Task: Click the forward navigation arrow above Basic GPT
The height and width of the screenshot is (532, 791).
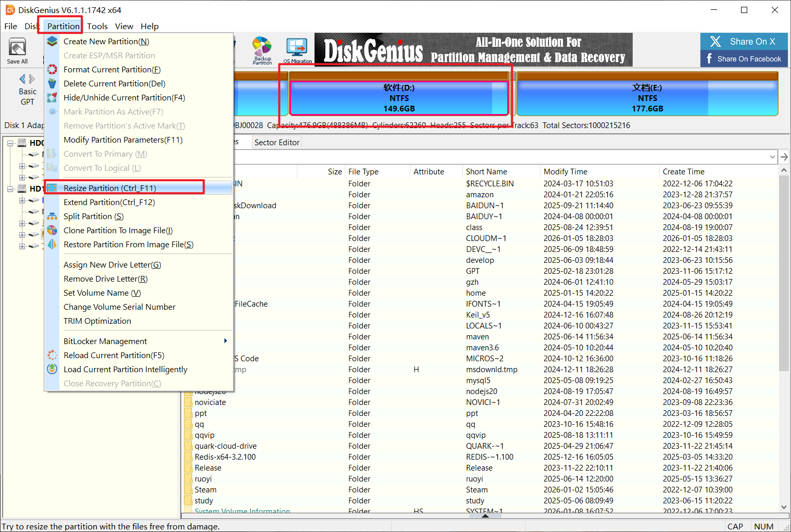Action: tap(32, 79)
